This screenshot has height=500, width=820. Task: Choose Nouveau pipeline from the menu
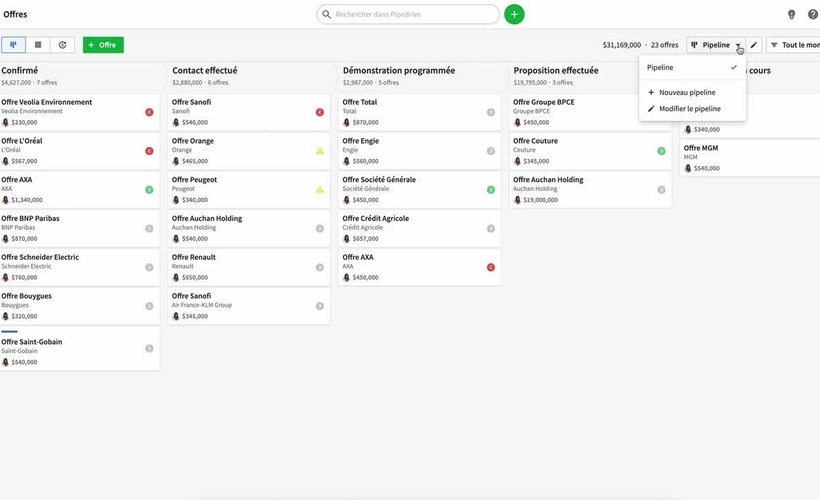pos(687,92)
